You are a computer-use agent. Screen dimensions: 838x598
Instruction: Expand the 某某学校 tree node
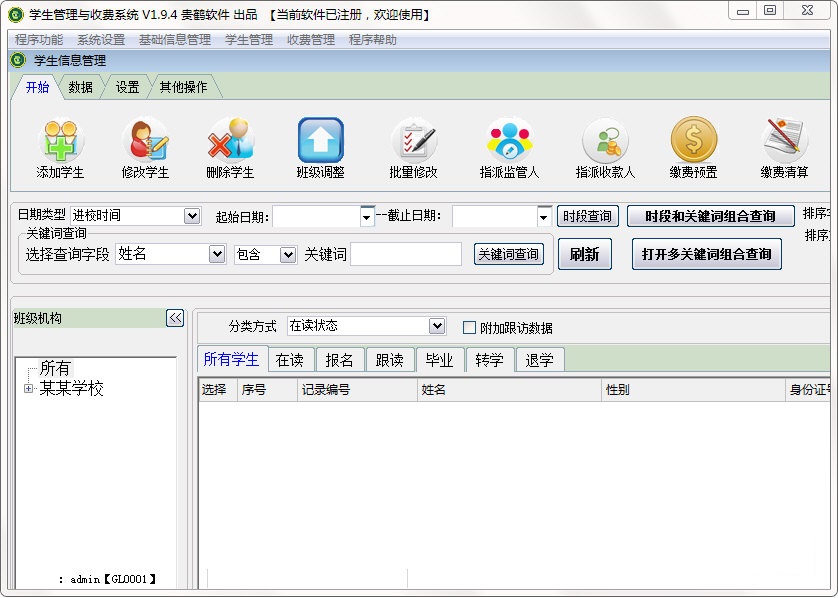28,389
